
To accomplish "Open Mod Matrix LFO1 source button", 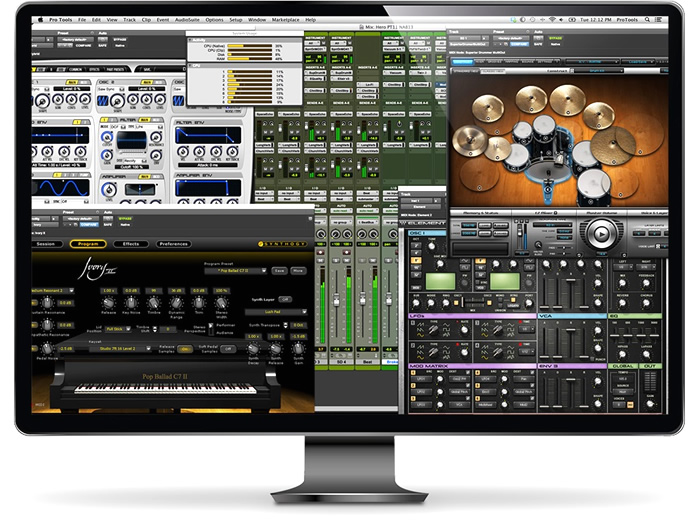I will pos(421,379).
